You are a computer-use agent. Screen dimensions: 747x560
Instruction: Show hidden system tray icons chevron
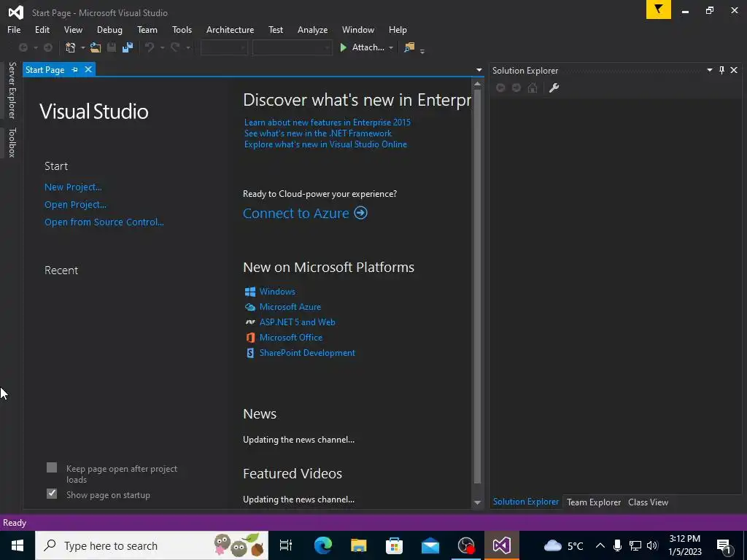coord(600,545)
